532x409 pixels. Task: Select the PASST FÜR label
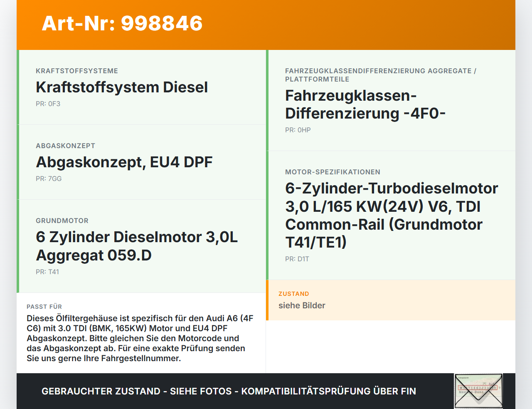tap(44, 307)
